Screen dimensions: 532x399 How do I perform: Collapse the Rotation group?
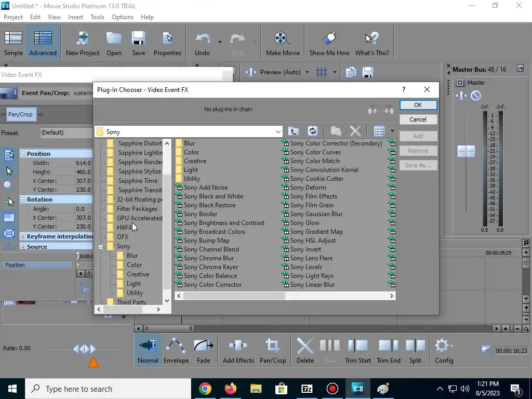(23, 199)
